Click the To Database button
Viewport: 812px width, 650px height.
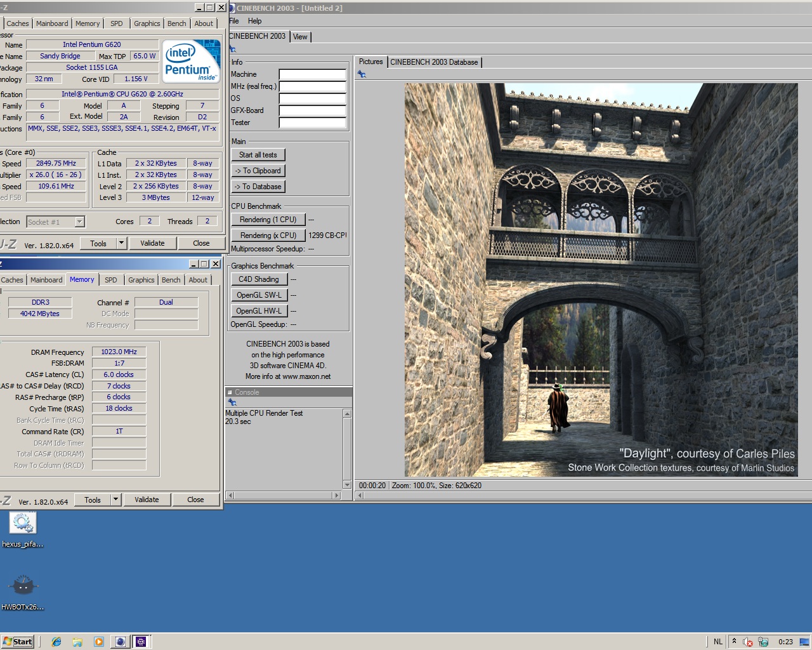258,187
